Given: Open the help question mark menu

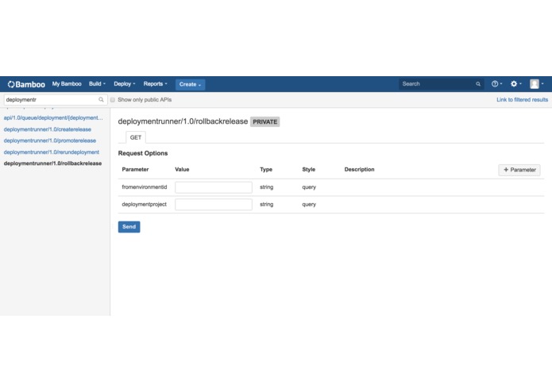Looking at the screenshot, I should pos(496,84).
